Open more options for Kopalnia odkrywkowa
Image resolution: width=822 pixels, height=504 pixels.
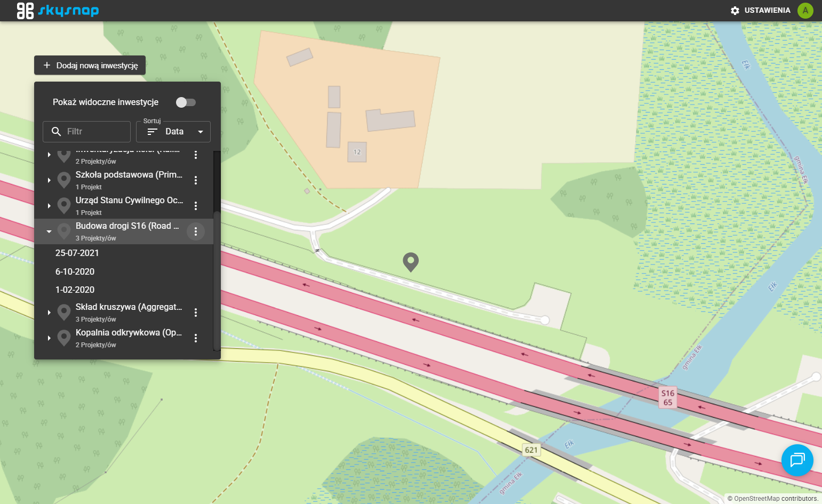[196, 338]
